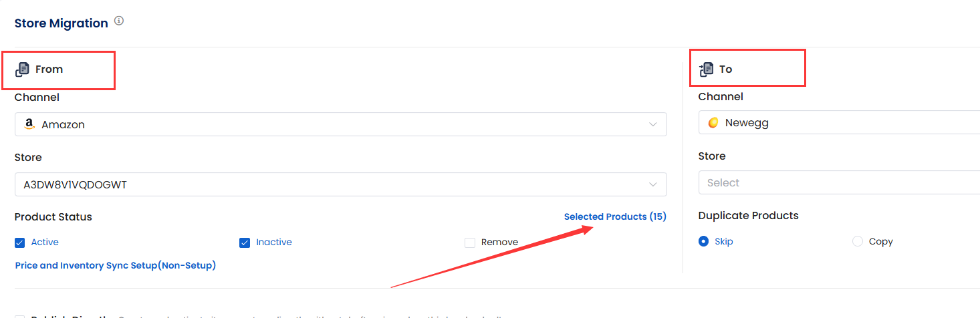This screenshot has width=980, height=318.
Task: Click the Duplicate Products label
Action: pyautogui.click(x=749, y=215)
